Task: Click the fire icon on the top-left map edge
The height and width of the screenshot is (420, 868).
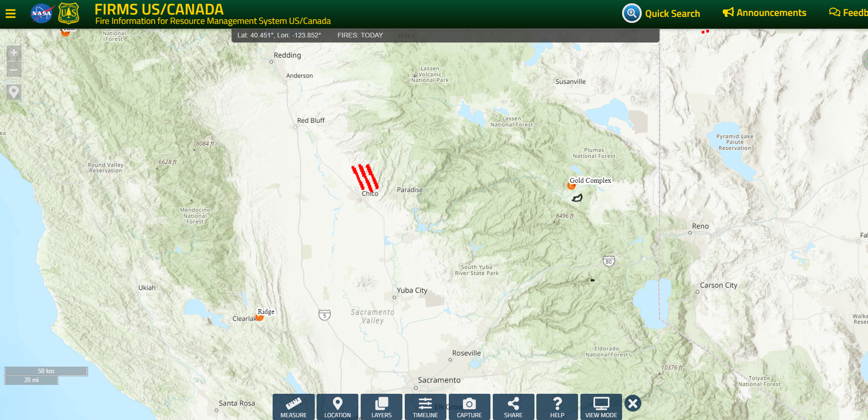Action: (66, 32)
